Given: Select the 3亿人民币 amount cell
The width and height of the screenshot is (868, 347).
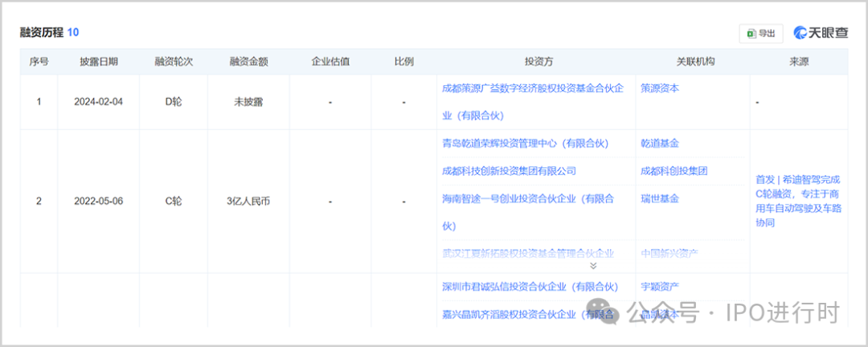Looking at the screenshot, I should pos(248,202).
